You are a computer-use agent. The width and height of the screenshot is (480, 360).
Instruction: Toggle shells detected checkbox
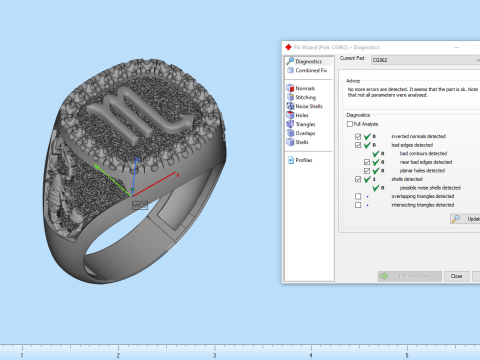coord(358,179)
